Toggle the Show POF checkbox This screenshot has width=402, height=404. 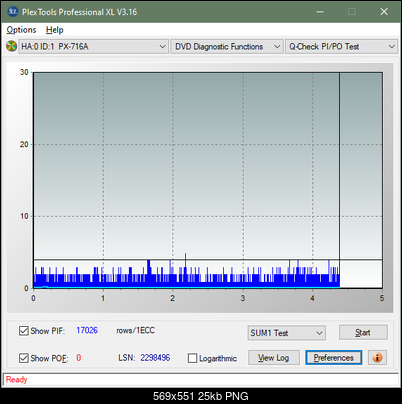coord(24,358)
